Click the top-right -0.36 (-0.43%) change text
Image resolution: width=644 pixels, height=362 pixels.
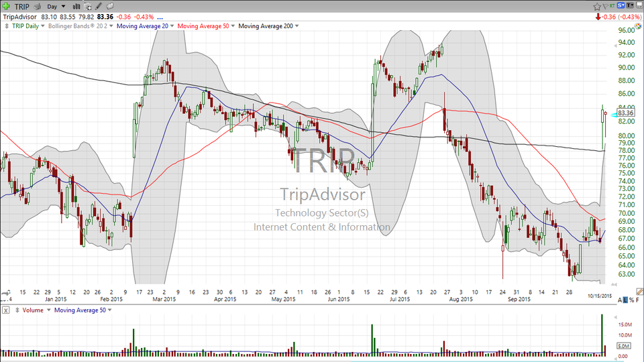pyautogui.click(x=621, y=17)
